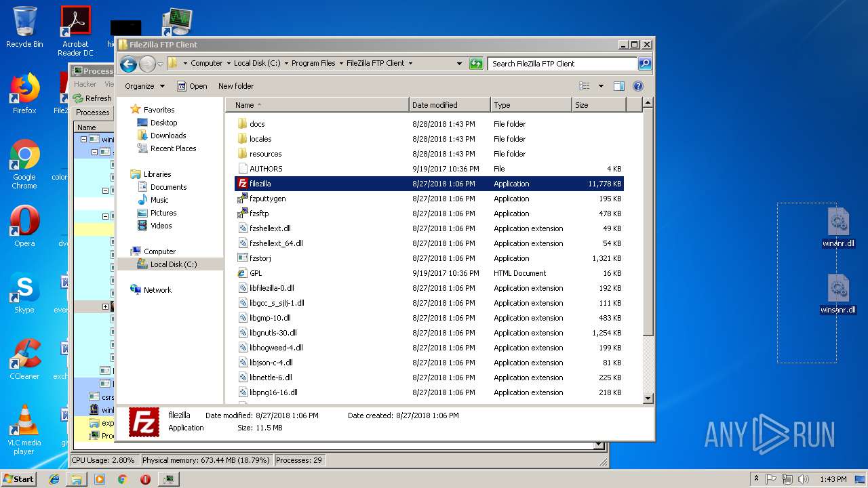Open Organize dropdown menu

point(144,86)
